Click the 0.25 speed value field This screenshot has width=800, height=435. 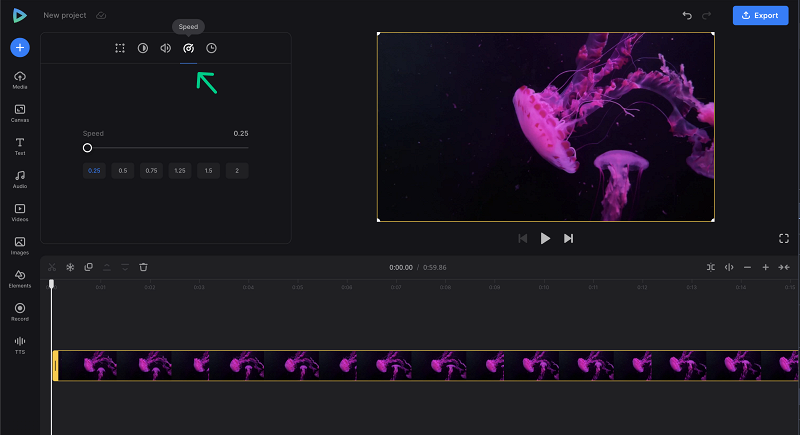pyautogui.click(x=241, y=134)
